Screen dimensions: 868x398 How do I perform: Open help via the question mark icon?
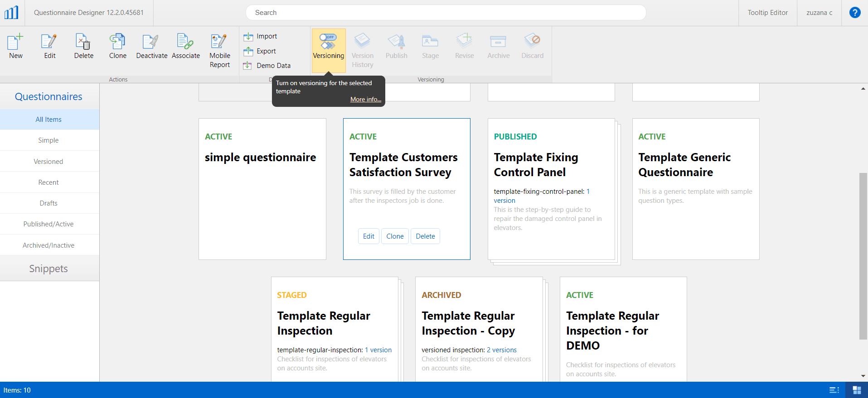(x=854, y=13)
